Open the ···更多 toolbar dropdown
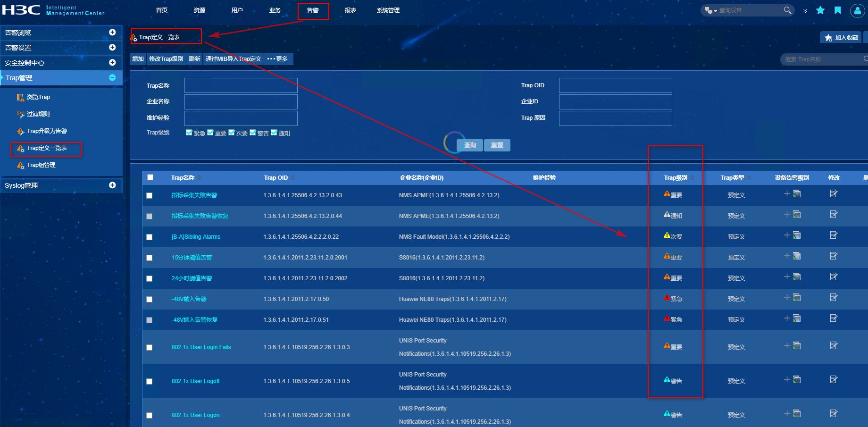The image size is (868, 427). pos(278,59)
